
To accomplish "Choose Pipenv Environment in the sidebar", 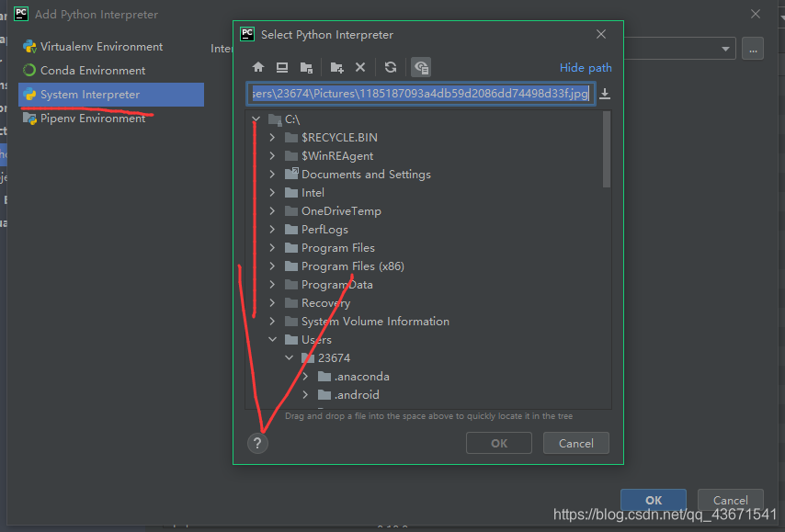I will click(111, 119).
